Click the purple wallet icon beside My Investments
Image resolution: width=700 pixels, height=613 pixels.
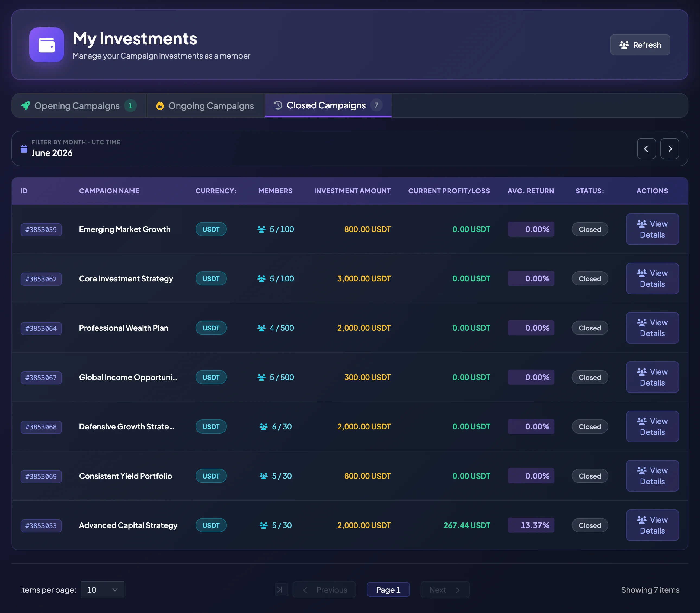(x=47, y=45)
